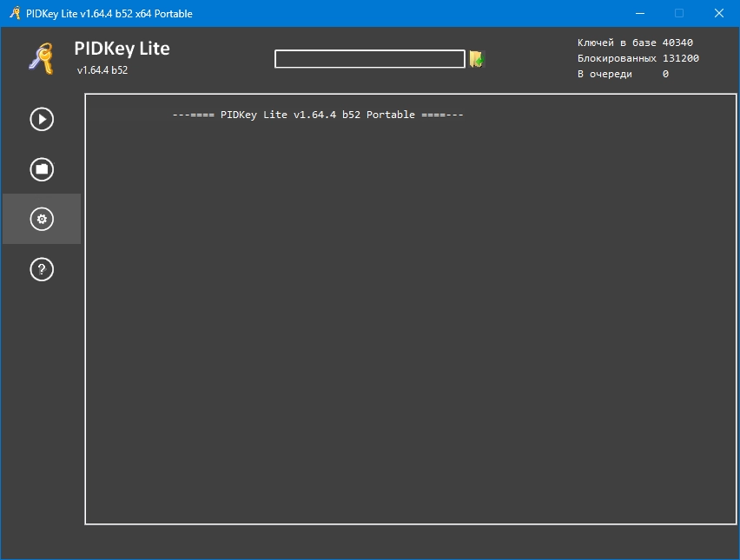Click the 'Ключей в базе 40340' text
740x560 pixels.
(635, 43)
